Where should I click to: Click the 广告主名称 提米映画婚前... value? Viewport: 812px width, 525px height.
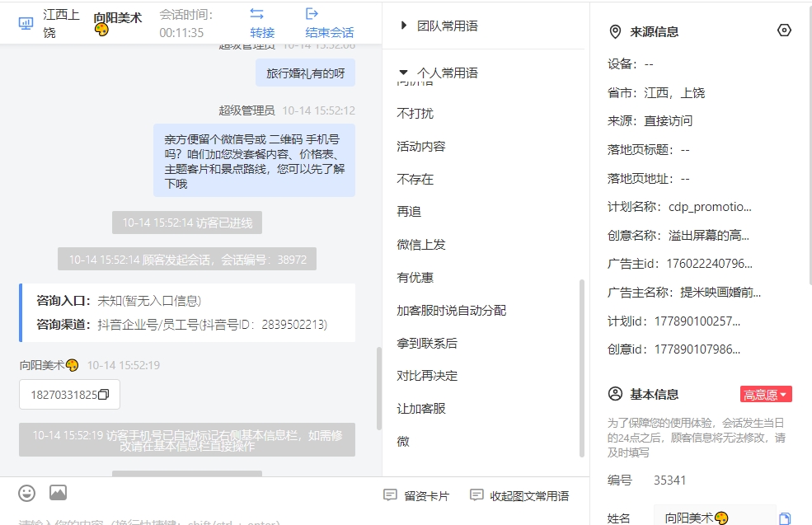pyautogui.click(x=720, y=293)
